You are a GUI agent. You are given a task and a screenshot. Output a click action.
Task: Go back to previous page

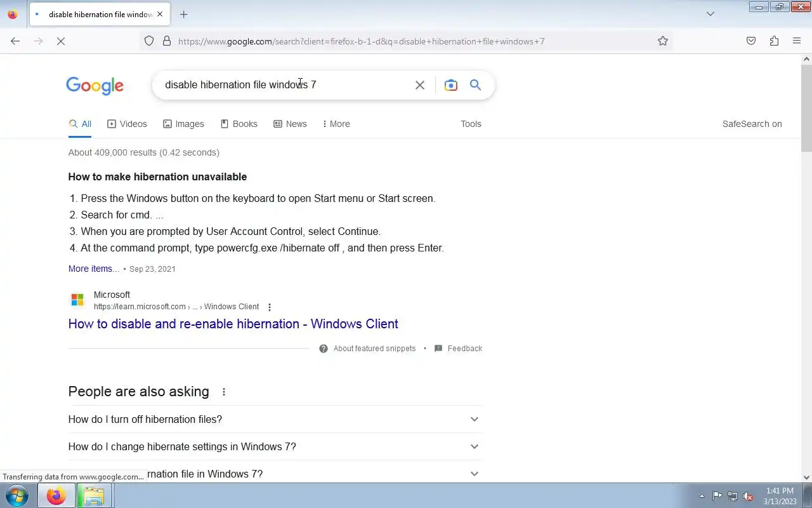(x=15, y=41)
